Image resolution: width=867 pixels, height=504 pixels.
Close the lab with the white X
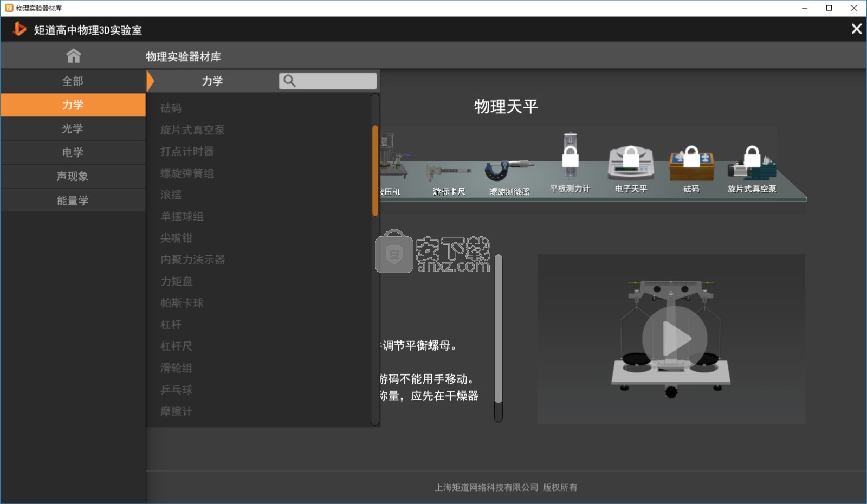click(856, 29)
